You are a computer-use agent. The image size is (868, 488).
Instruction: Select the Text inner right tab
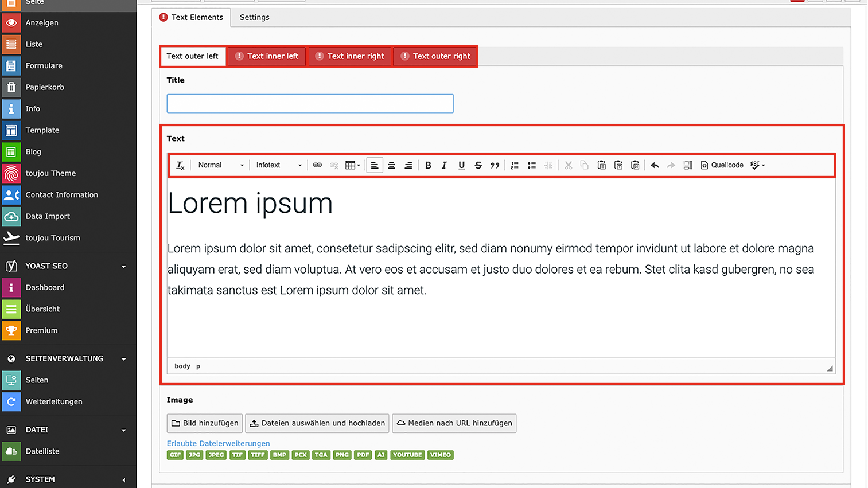(350, 56)
